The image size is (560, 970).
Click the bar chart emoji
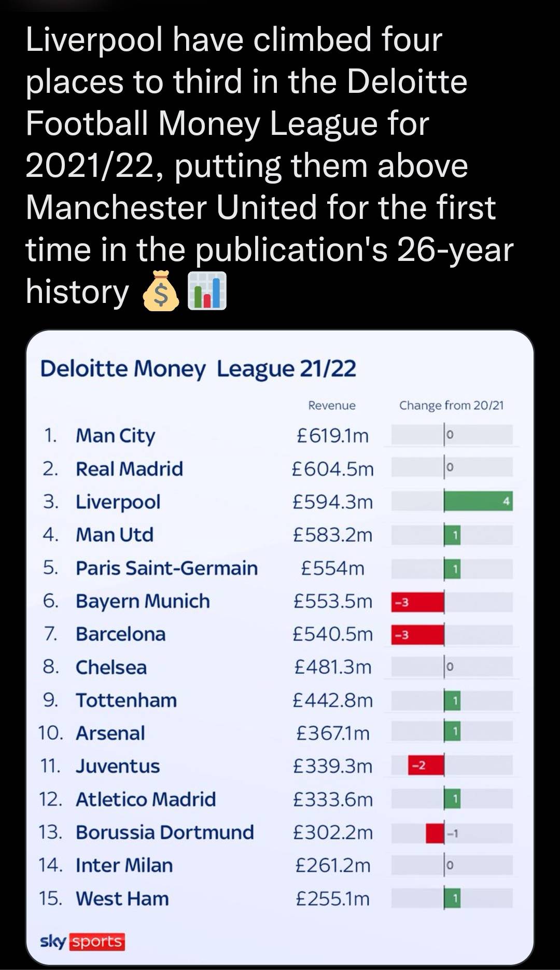(207, 291)
